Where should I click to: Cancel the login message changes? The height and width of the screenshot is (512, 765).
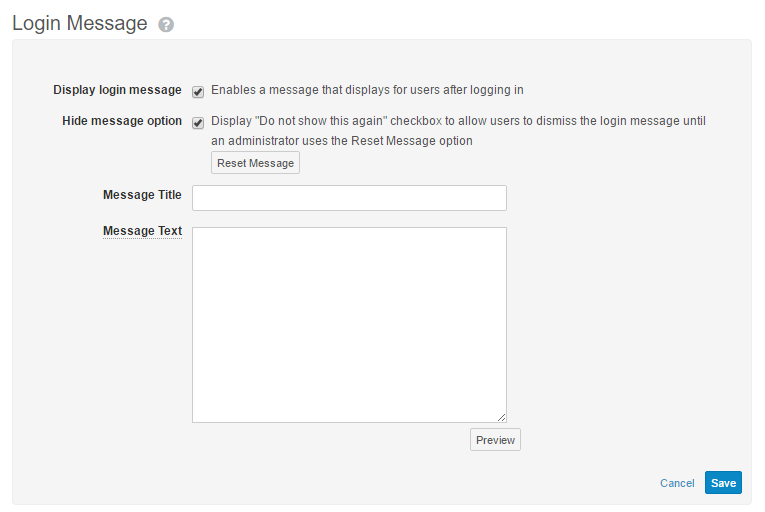677,483
